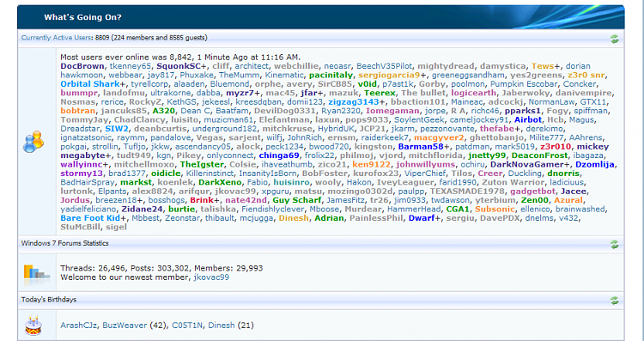The image size is (644, 341).
Task: Click the Zidane24 username
Action: (142, 210)
